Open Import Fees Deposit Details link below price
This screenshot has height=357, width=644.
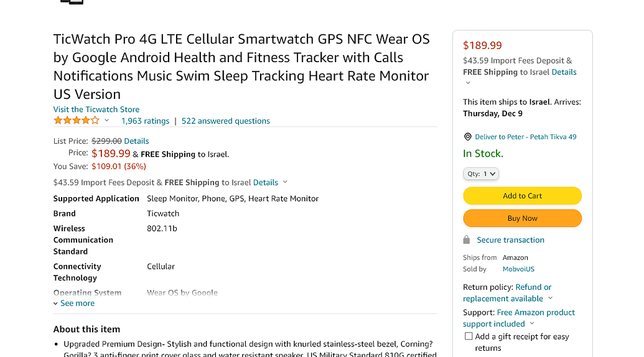pos(265,183)
